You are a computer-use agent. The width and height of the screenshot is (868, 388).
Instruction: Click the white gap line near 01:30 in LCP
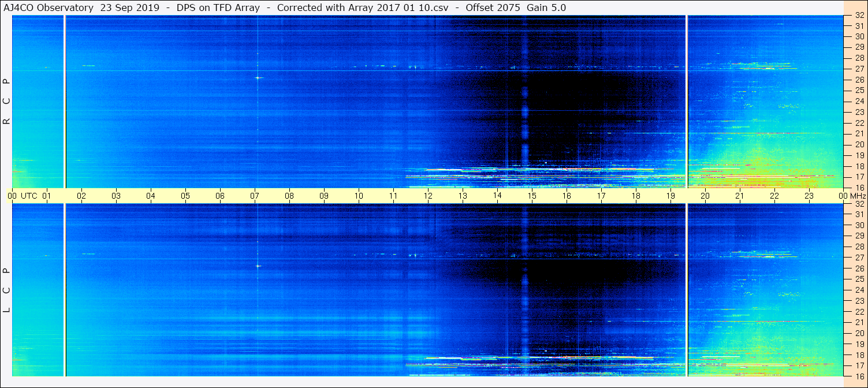click(65, 289)
